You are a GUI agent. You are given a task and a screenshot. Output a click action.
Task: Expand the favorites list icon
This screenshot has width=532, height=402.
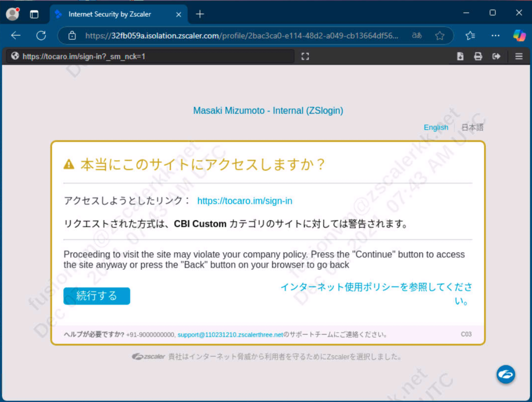(470, 35)
